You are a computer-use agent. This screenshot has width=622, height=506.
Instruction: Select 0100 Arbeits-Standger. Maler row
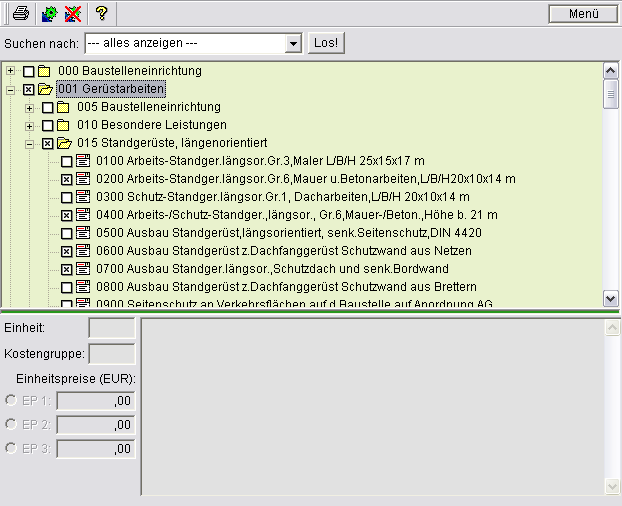click(x=260, y=161)
